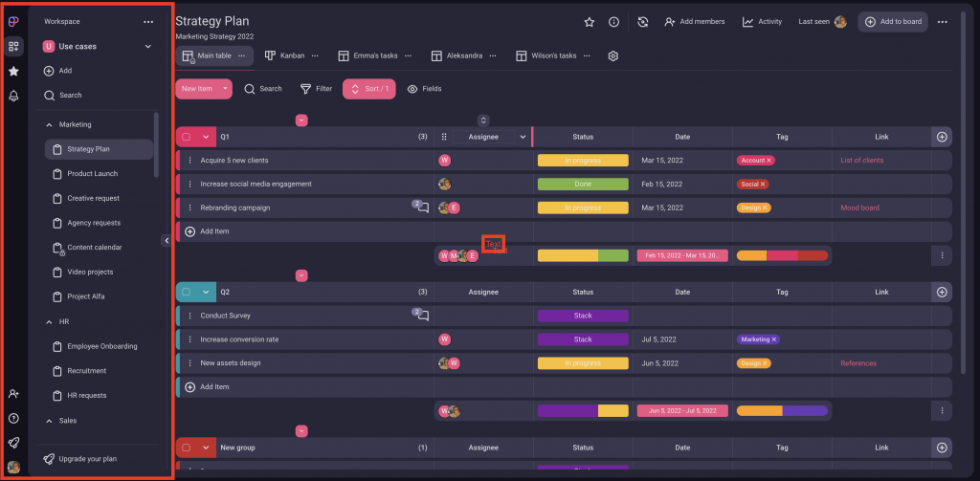Screen dimensions: 980x481
Task: Open notifications bell in left rail
Action: coord(13,96)
